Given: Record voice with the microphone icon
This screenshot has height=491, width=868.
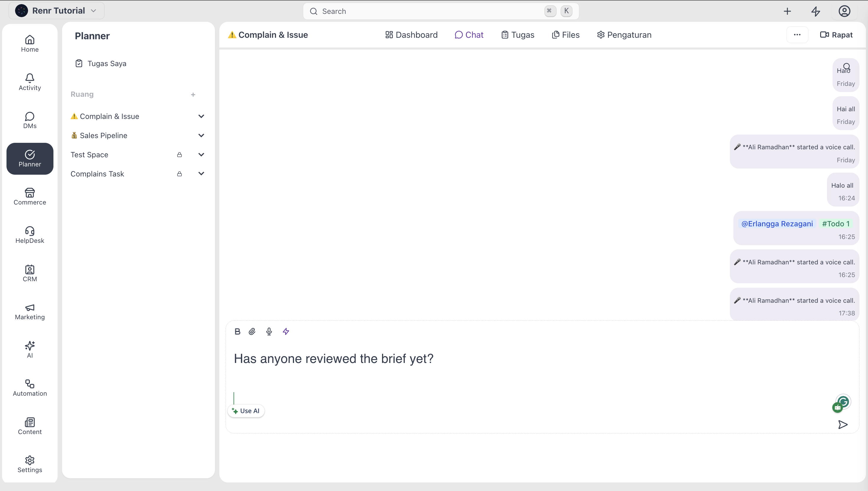Looking at the screenshot, I should [x=269, y=331].
